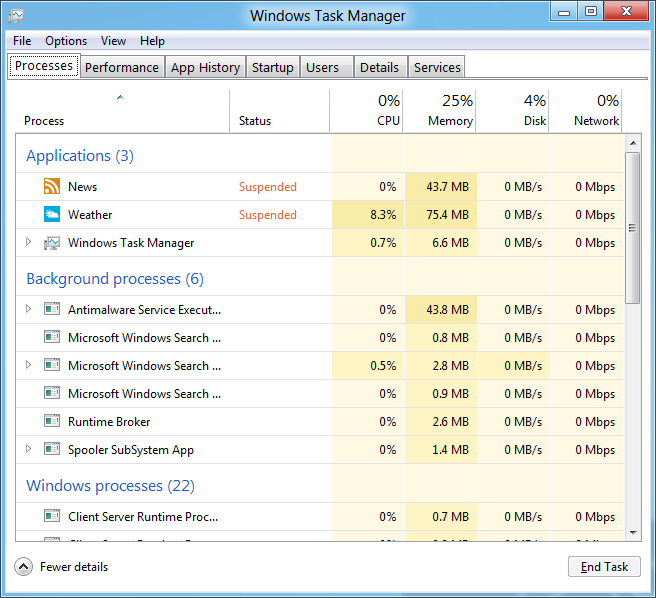Click the Runtime Broker process icon

pyautogui.click(x=52, y=421)
